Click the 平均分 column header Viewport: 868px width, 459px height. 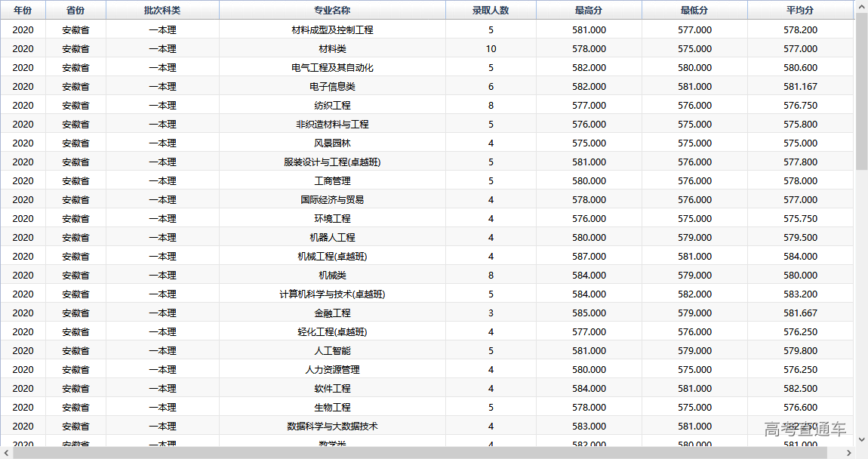coord(800,11)
